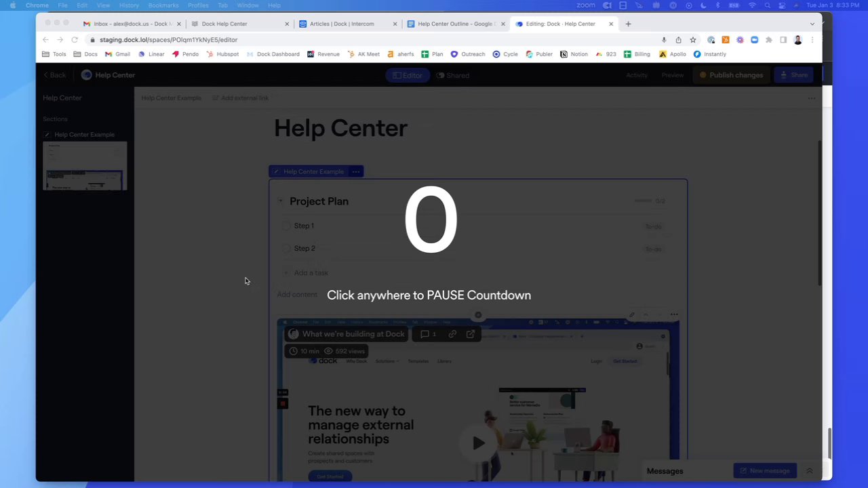Open the Chrome extensions puzzle icon
This screenshot has width=868, height=488.
[x=768, y=40]
